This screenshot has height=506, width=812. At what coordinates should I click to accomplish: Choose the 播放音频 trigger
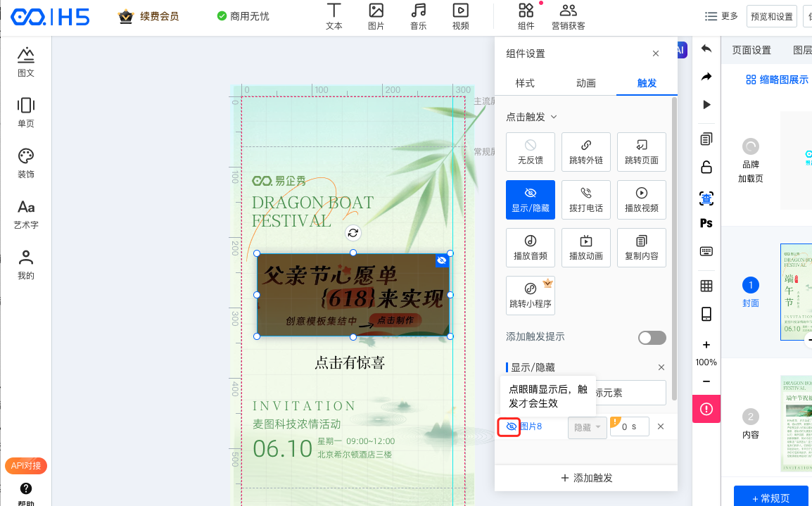click(531, 248)
